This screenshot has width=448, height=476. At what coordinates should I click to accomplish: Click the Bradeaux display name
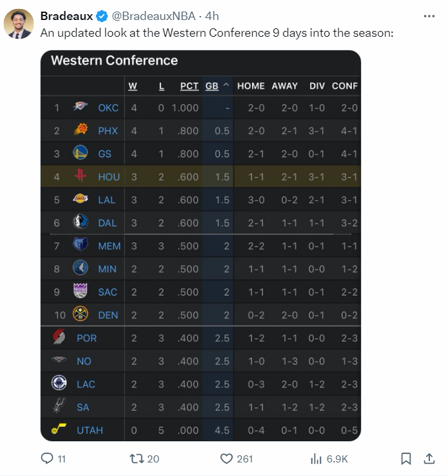click(66, 16)
